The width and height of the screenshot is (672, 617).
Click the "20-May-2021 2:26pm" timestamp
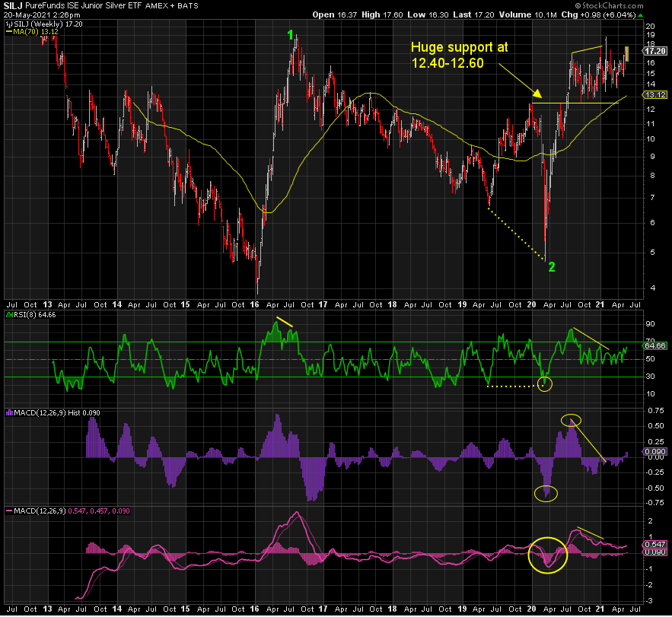tap(42, 15)
